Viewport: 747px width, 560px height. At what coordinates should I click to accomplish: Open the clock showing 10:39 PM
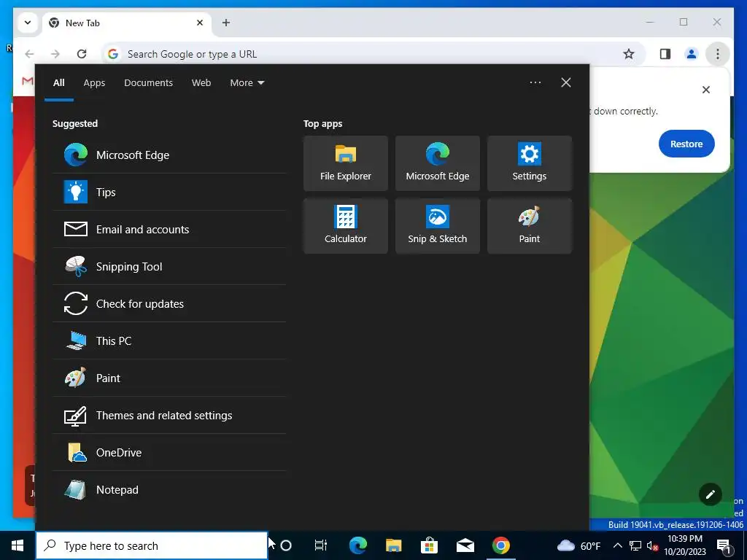tap(685, 545)
